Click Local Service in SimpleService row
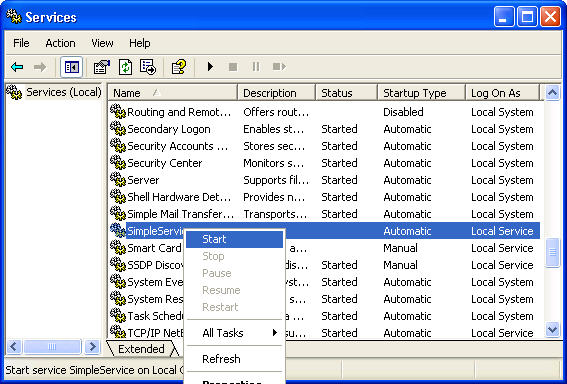The image size is (567, 384). 502,231
